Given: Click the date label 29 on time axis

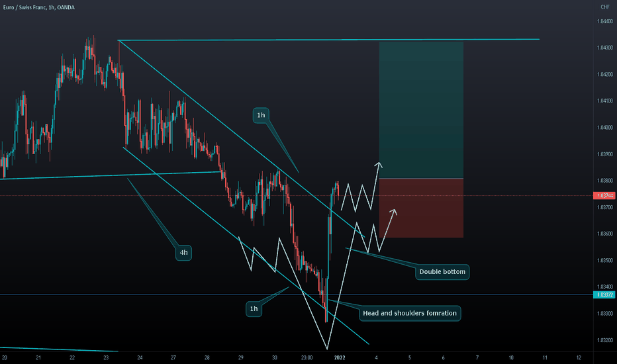Looking at the screenshot, I should 241,357.
